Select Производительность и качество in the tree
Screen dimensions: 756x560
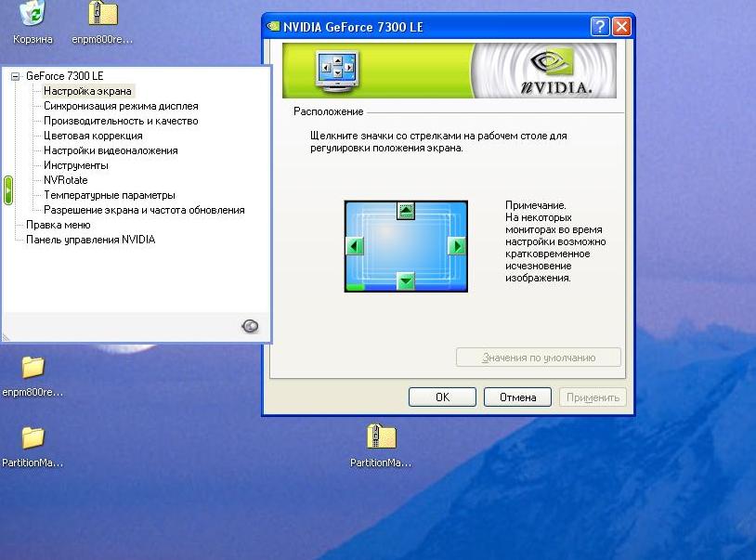[121, 121]
